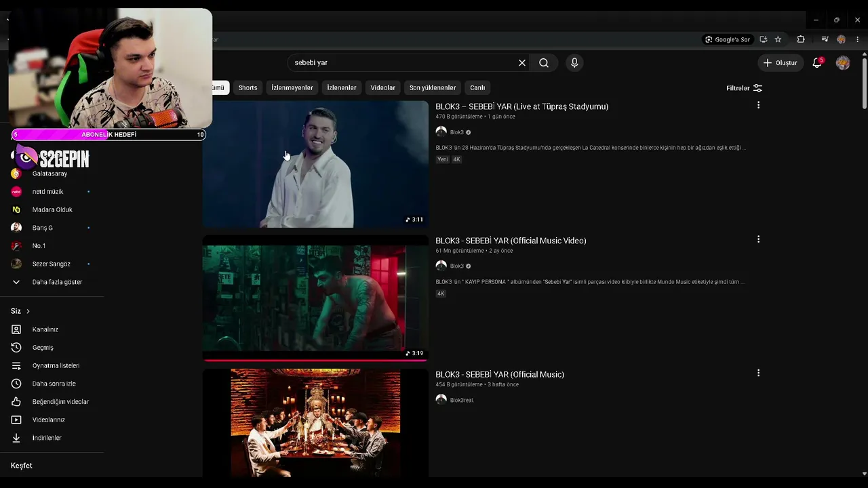The width and height of the screenshot is (868, 488).
Task: Click the Google'a Sor lens button
Action: [x=728, y=39]
